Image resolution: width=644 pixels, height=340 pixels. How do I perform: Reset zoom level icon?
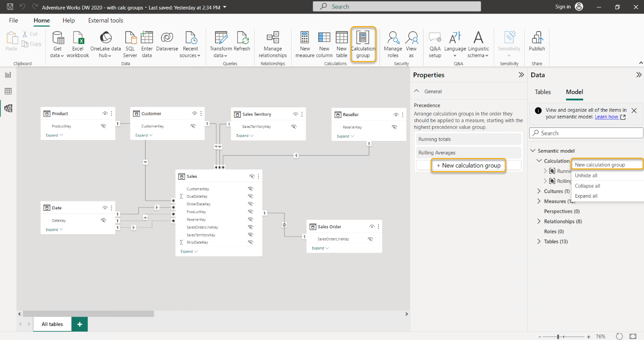619,336
